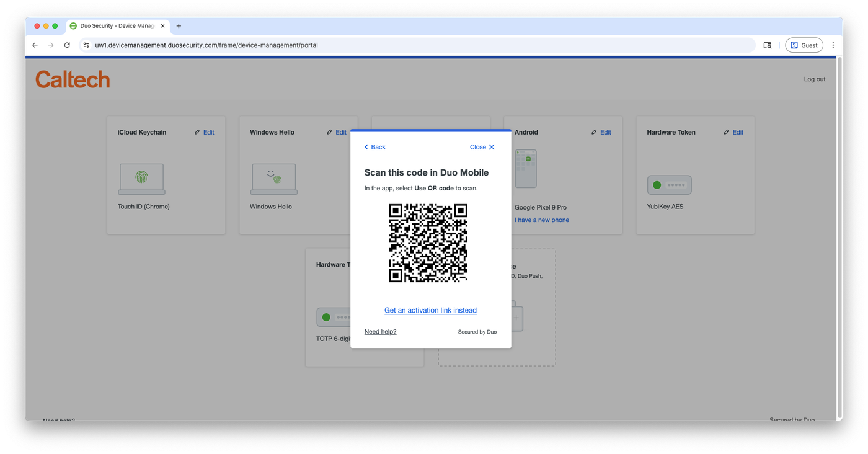
Task: Open Chrome three-dot menu
Action: (x=833, y=45)
